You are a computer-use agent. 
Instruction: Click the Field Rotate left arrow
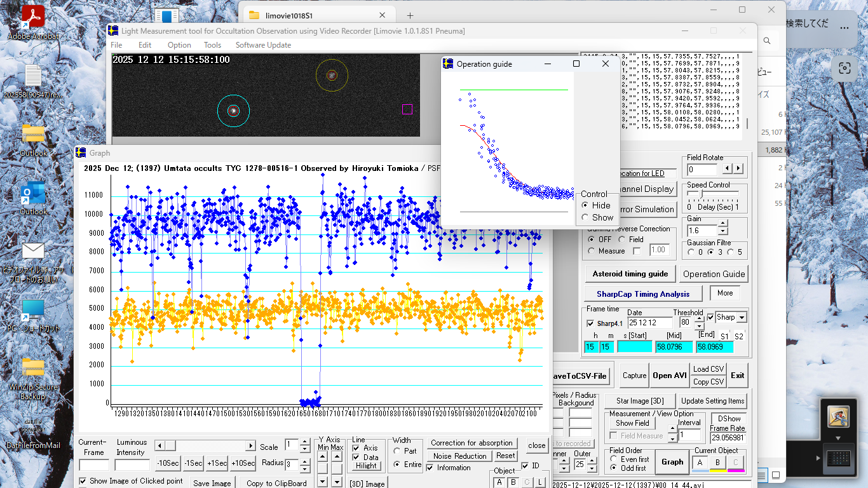(x=727, y=169)
